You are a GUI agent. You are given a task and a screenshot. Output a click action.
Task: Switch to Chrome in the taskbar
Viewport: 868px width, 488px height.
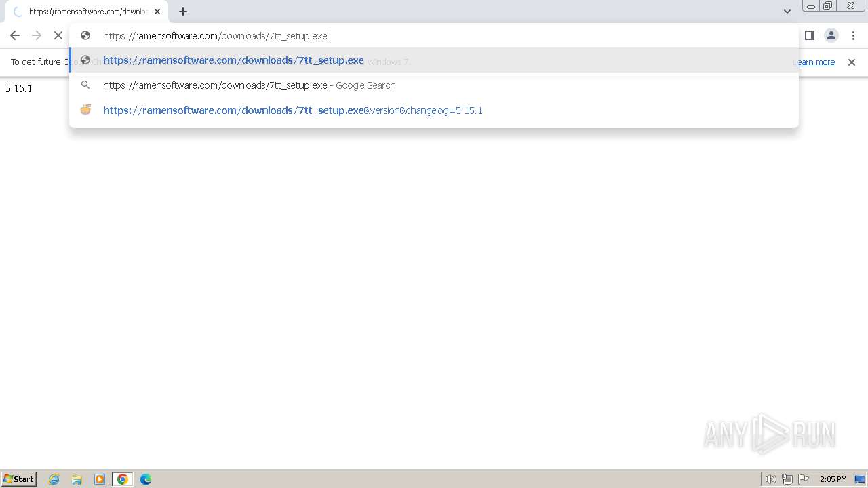tap(123, 479)
